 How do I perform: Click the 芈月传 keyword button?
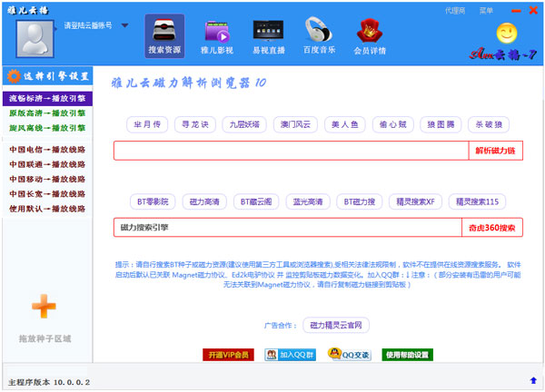pyautogui.click(x=147, y=124)
